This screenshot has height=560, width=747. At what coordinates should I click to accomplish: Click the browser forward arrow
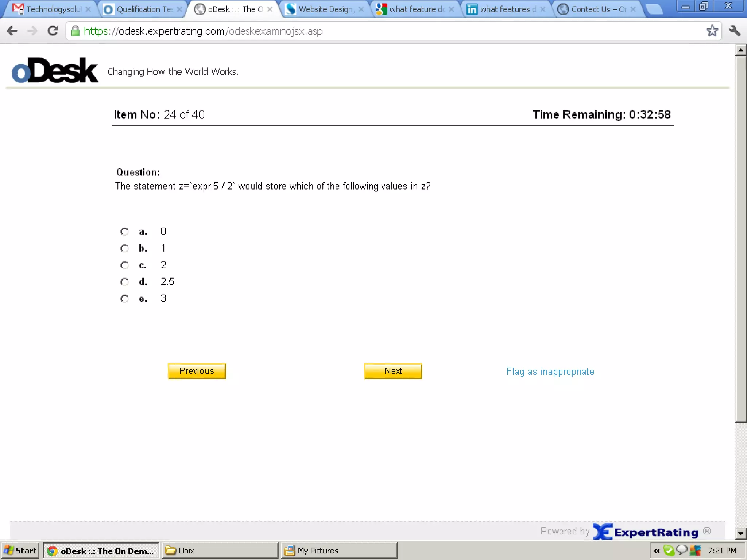point(32,31)
